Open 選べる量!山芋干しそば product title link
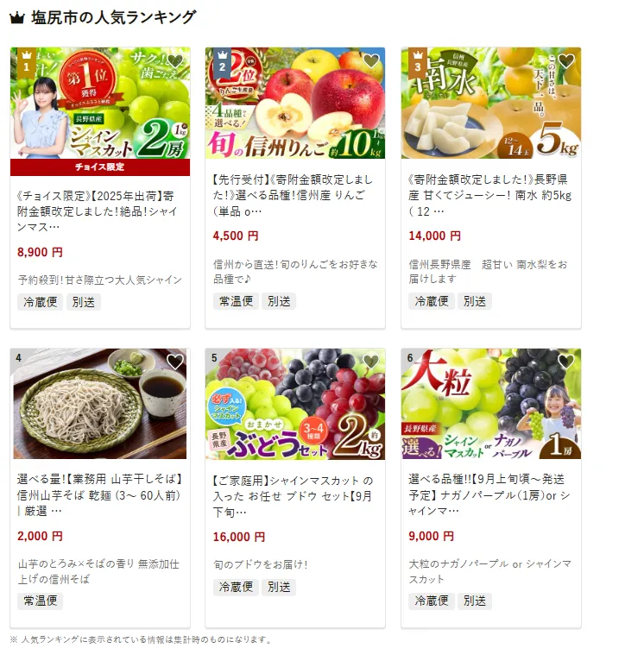 pos(100,495)
